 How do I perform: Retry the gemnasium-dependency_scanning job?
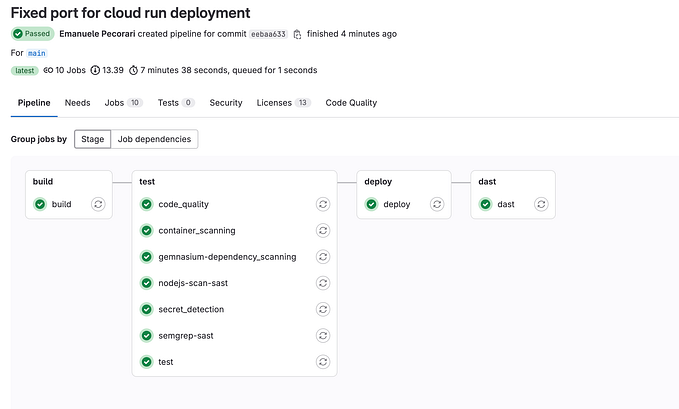(x=323, y=257)
